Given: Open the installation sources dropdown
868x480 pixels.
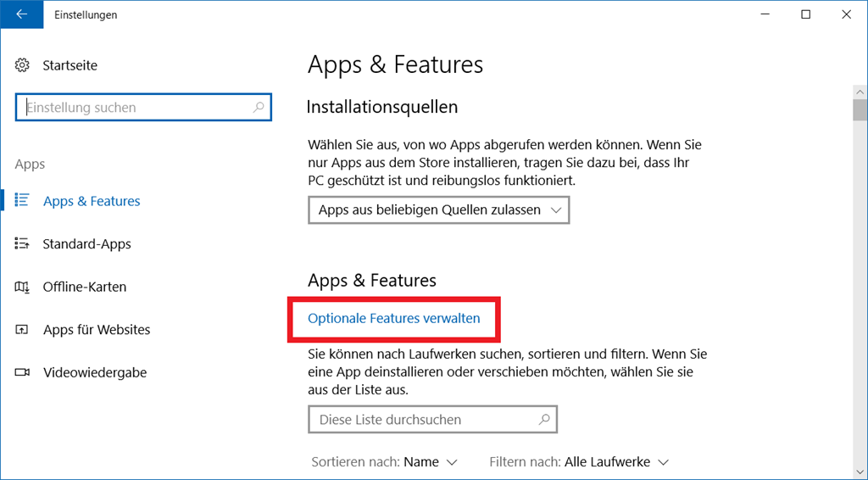Looking at the screenshot, I should (438, 209).
